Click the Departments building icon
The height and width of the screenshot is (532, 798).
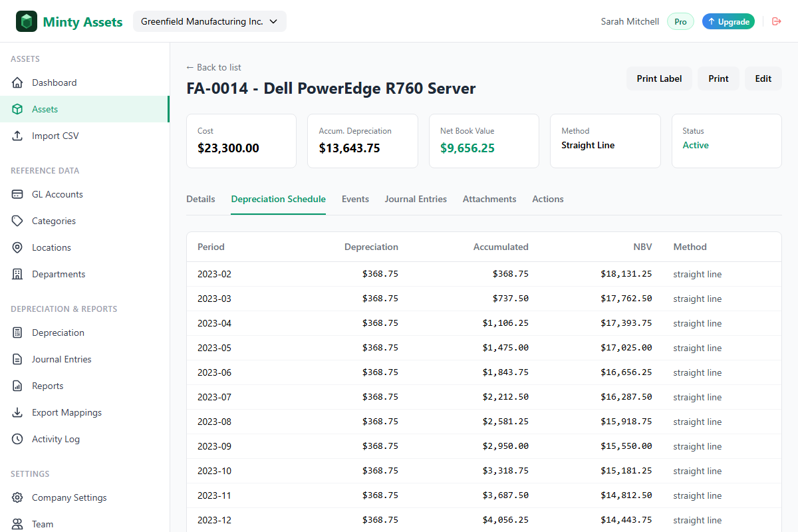coord(18,274)
